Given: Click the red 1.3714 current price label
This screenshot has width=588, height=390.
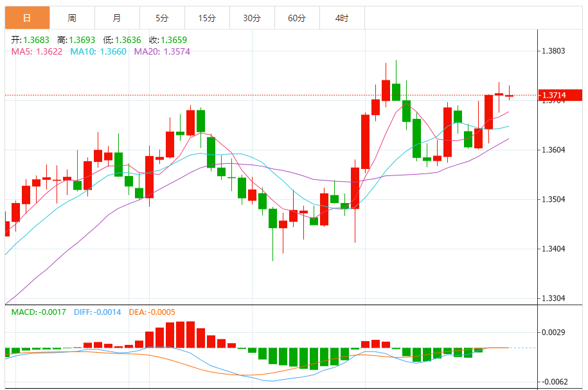Looking at the screenshot, I should pos(560,95).
